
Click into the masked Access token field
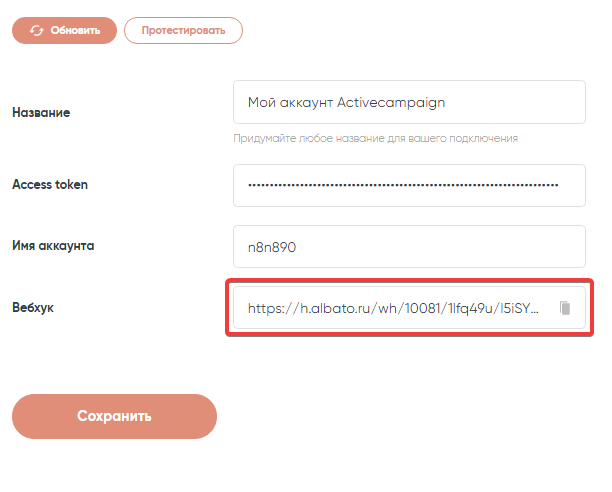[408, 185]
